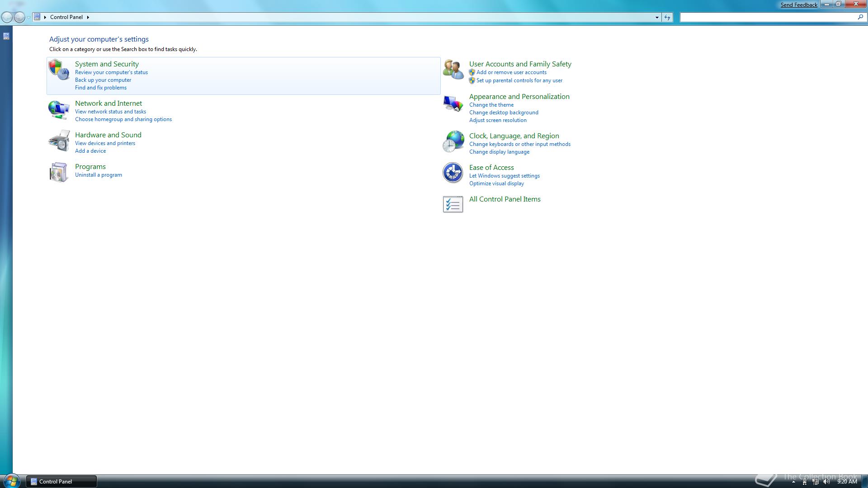Click Set up parental controls for any user
The image size is (868, 488).
(x=519, y=80)
